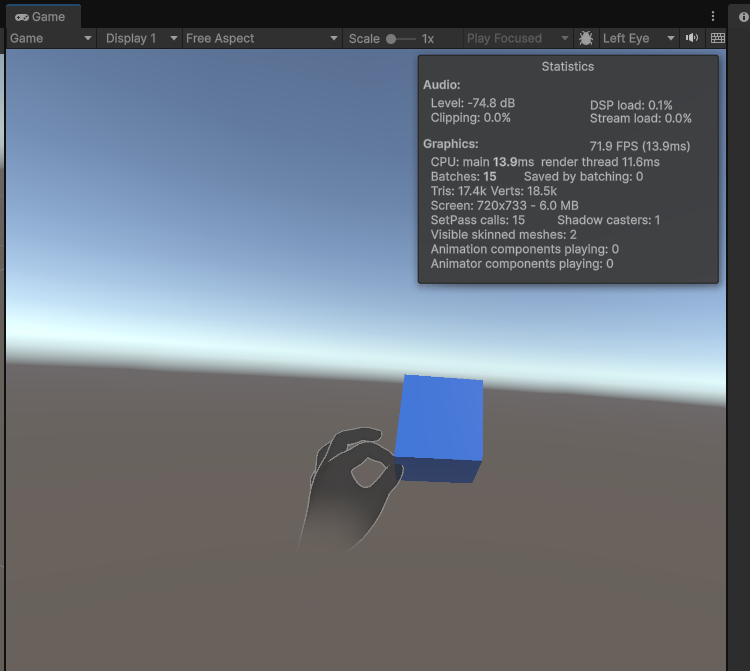Open the Left Eye dropdown

tap(638, 38)
